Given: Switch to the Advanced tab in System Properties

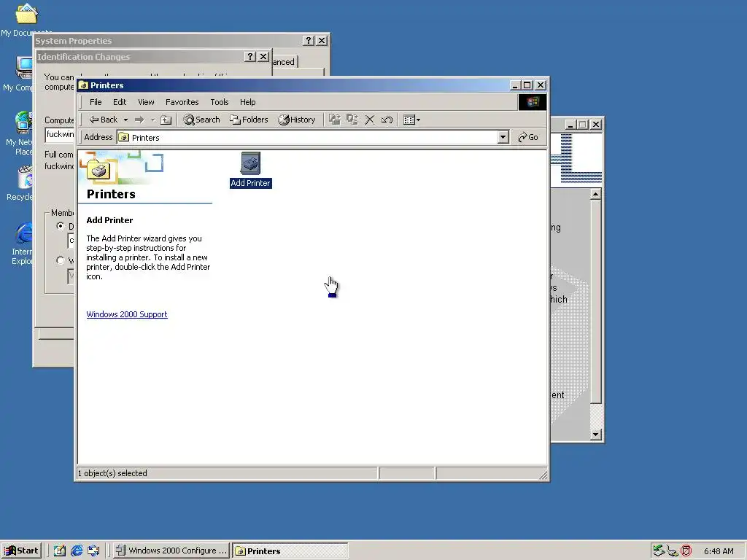Looking at the screenshot, I should 284,62.
